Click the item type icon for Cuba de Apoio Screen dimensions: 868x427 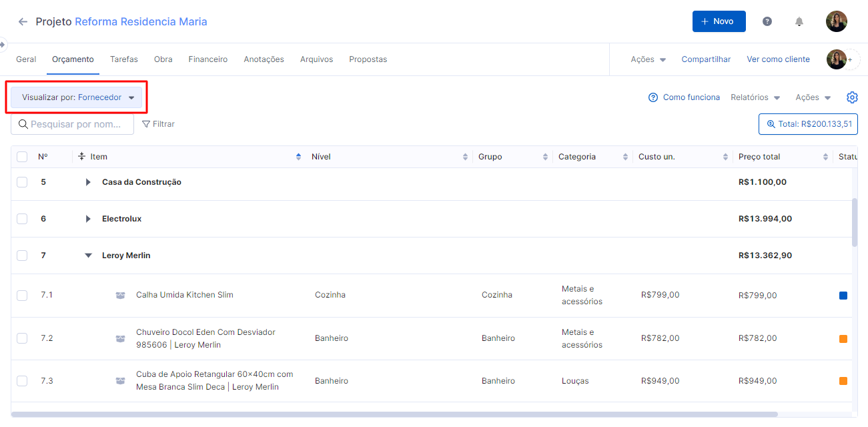point(121,381)
